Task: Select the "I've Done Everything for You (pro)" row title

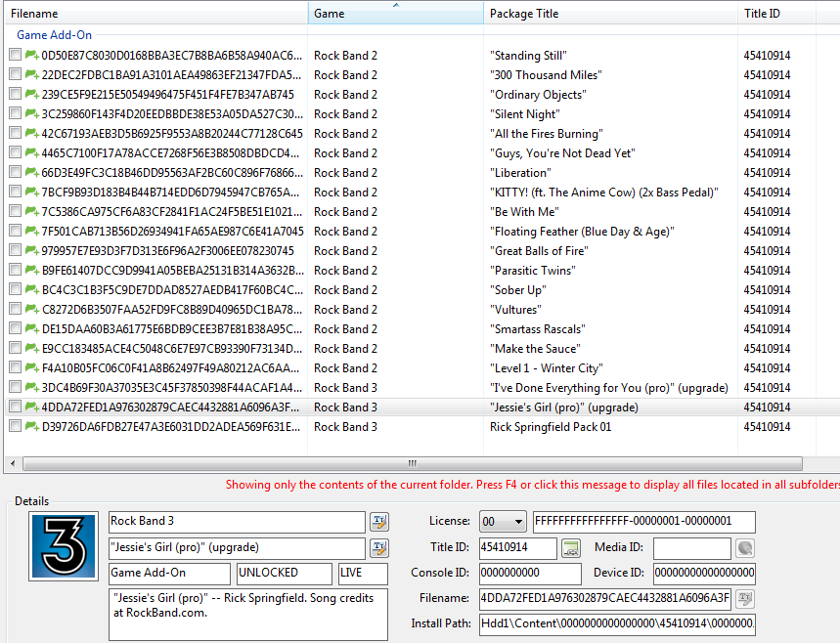Action: [x=609, y=388]
